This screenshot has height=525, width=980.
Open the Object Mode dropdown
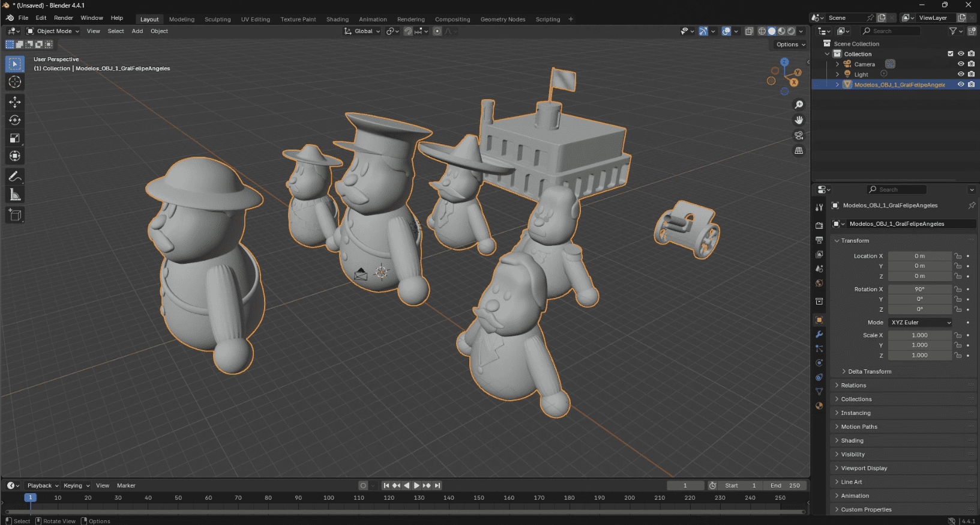click(x=53, y=31)
